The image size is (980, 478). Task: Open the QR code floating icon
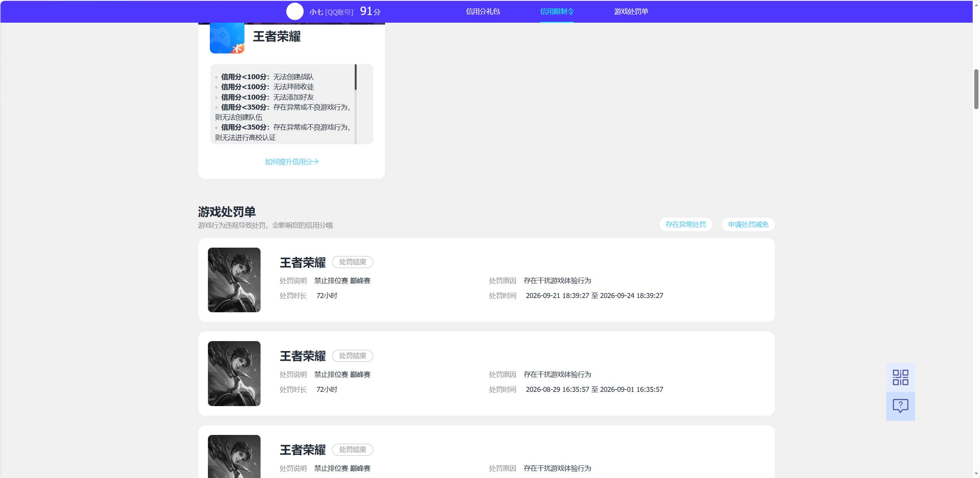(900, 377)
